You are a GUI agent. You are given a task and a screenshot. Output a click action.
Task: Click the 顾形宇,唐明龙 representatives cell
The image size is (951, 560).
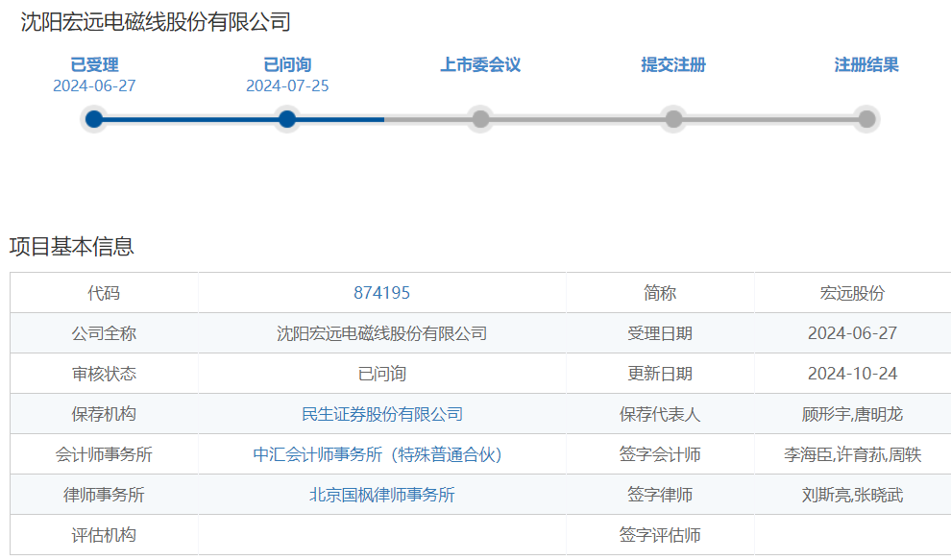pos(852,414)
